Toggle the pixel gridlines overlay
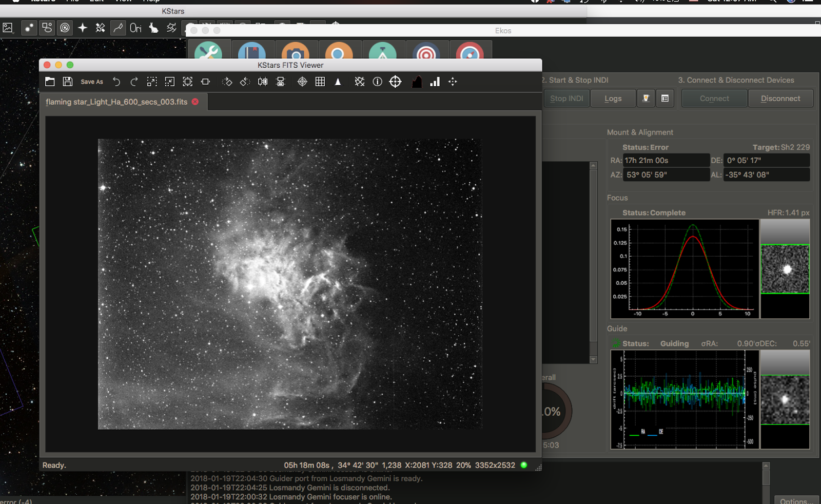Viewport: 821px width, 504px height. [320, 82]
